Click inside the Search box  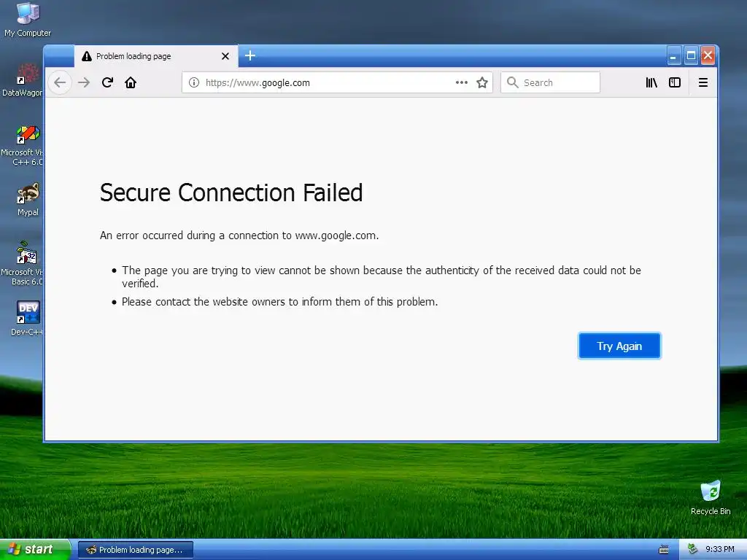550,82
